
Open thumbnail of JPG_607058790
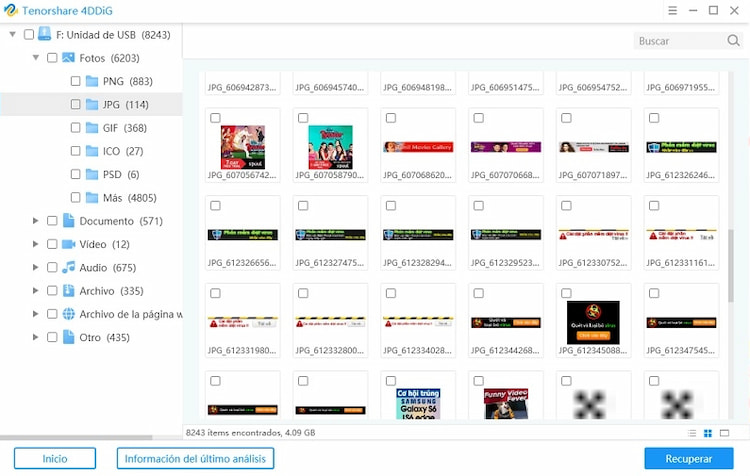coord(331,147)
